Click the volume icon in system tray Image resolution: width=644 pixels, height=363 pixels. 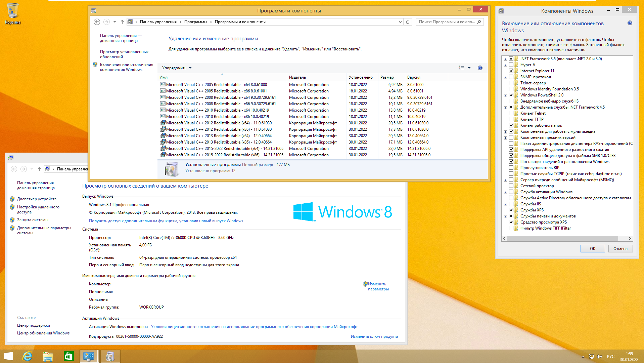point(599,357)
